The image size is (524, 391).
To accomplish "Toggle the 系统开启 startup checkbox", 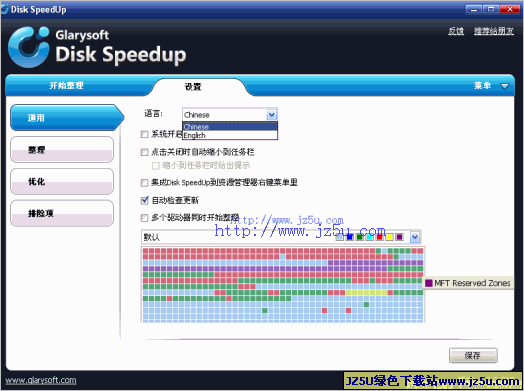I will point(144,134).
